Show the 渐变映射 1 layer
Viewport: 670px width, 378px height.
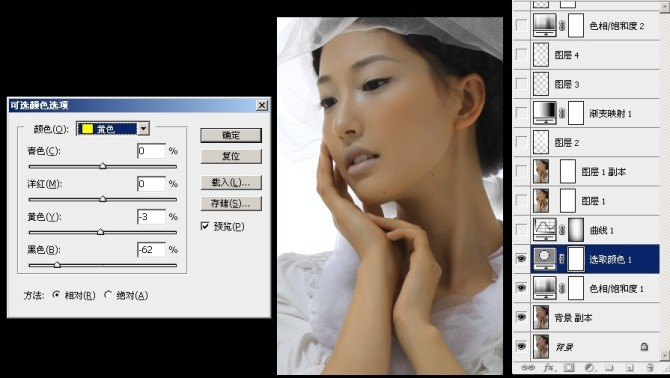pos(521,113)
